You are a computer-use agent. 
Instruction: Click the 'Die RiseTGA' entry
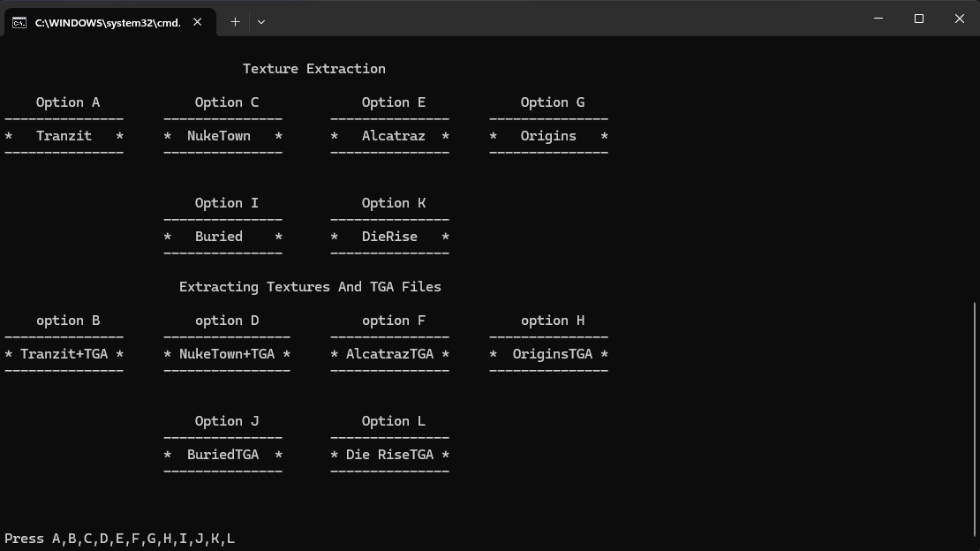tap(389, 455)
